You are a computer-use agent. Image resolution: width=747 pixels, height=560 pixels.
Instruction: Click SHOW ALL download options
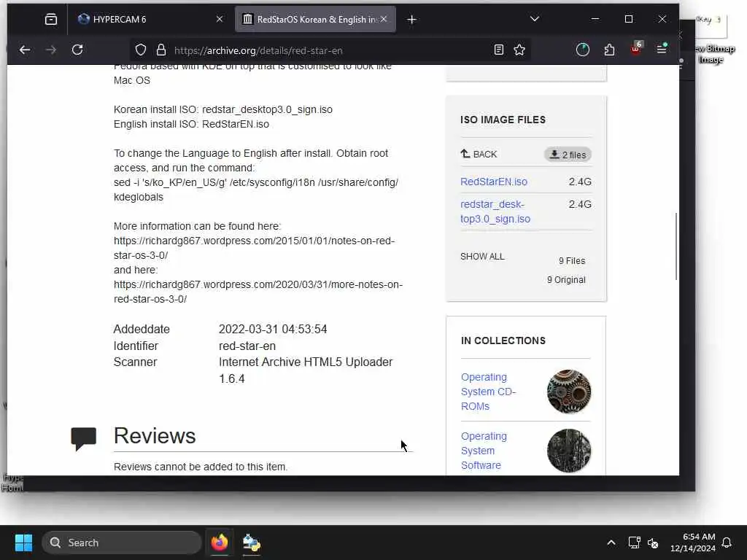[x=482, y=257]
